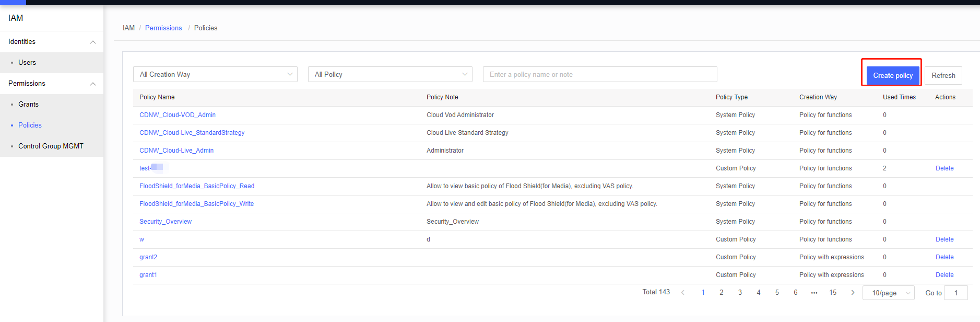The width and height of the screenshot is (980, 322).
Task: Click the Refresh button
Action: pyautogui.click(x=943, y=75)
